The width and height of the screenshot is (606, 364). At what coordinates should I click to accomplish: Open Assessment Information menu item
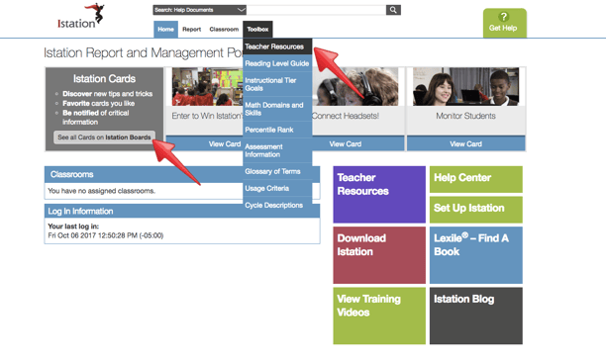tap(277, 150)
